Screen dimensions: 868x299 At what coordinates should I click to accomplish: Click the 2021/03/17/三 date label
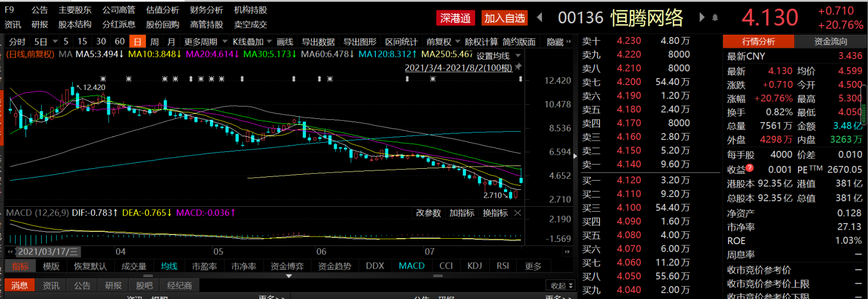pyautogui.click(x=48, y=252)
